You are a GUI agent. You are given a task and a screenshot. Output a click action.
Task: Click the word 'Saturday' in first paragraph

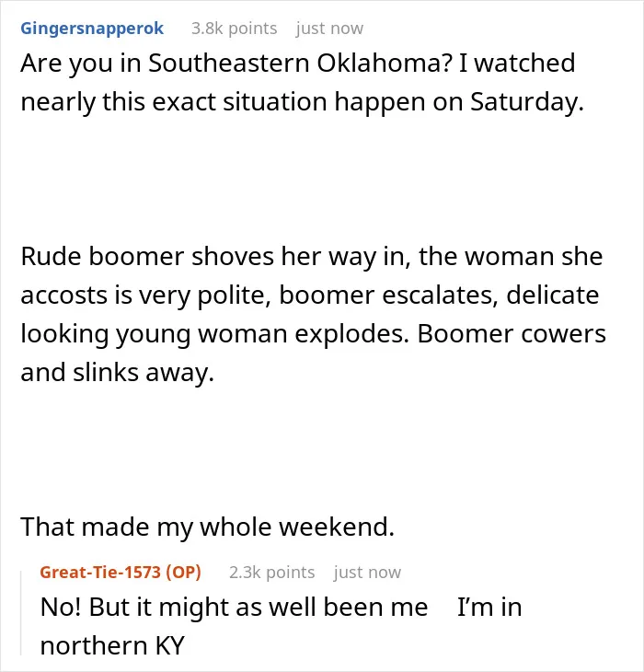click(x=527, y=102)
